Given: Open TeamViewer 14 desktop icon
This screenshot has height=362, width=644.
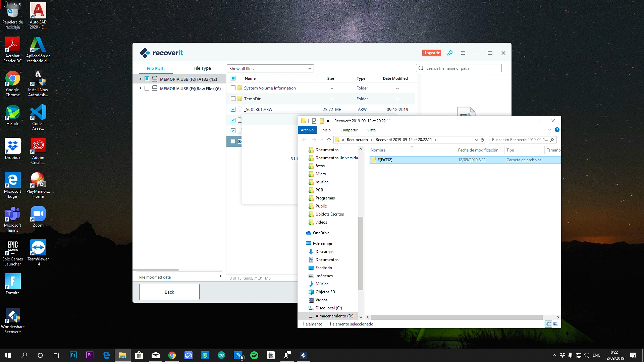Looking at the screenshot, I should 38,253.
